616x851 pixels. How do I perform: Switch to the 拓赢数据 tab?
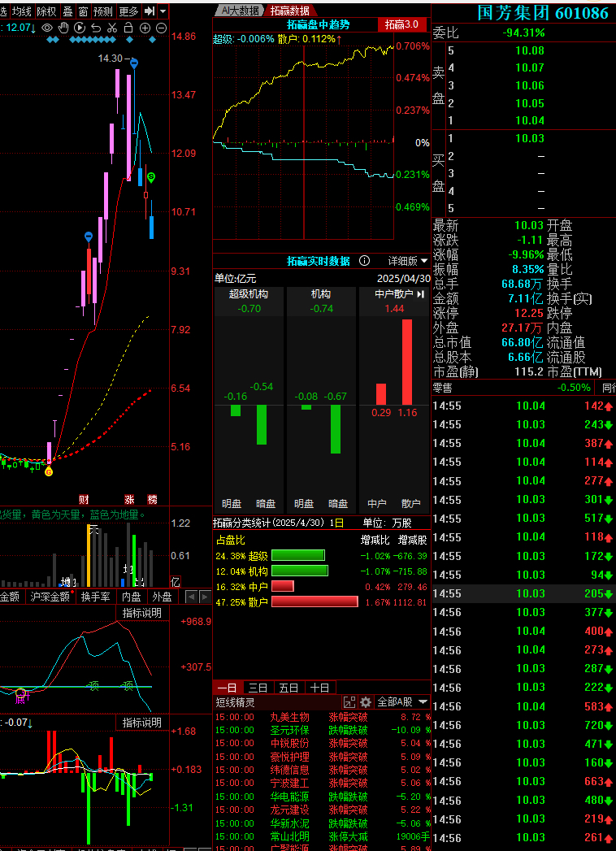click(x=290, y=11)
